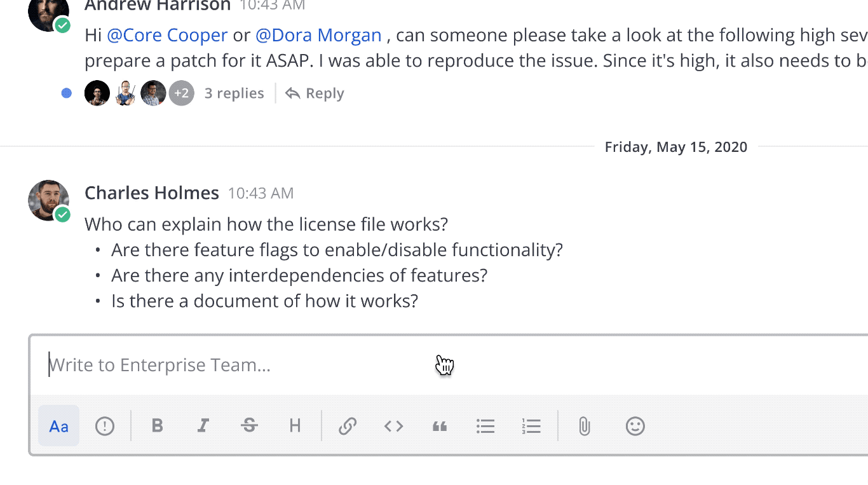Attach a file with the paperclip
Viewport: 868px width, 485px height.
(585, 426)
